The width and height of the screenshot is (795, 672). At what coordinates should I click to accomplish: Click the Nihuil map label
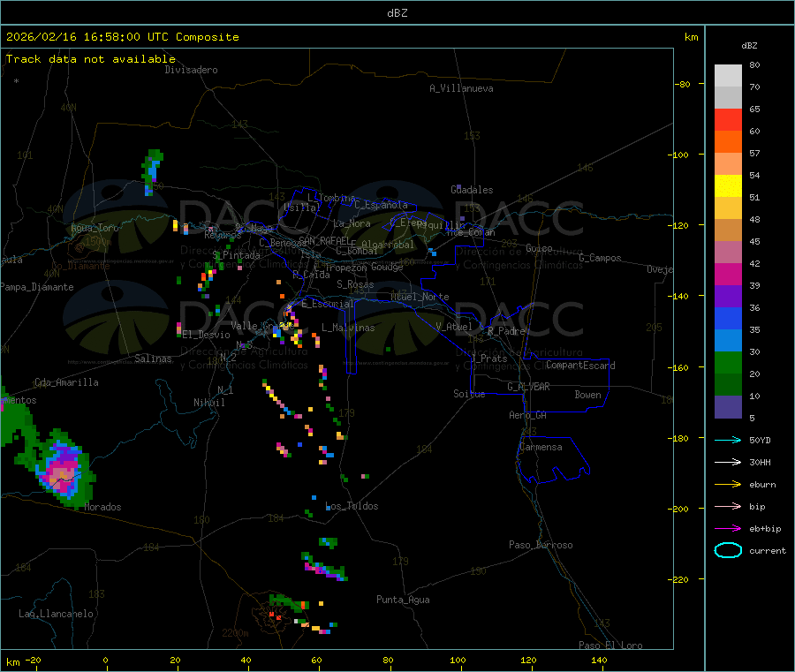tap(209, 403)
